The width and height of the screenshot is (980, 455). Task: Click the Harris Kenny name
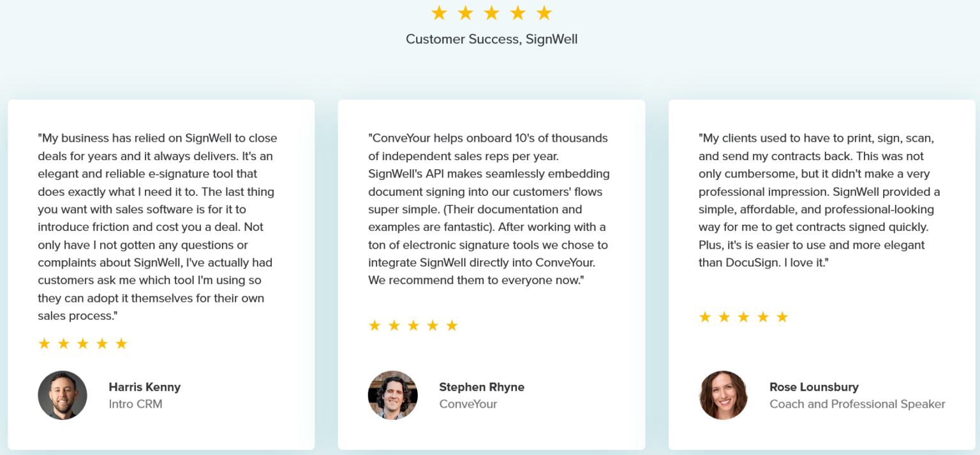[x=145, y=387]
